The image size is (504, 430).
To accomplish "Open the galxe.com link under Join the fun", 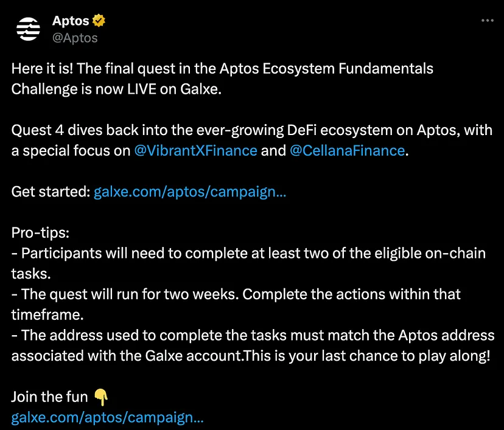I will pyautogui.click(x=107, y=417).
